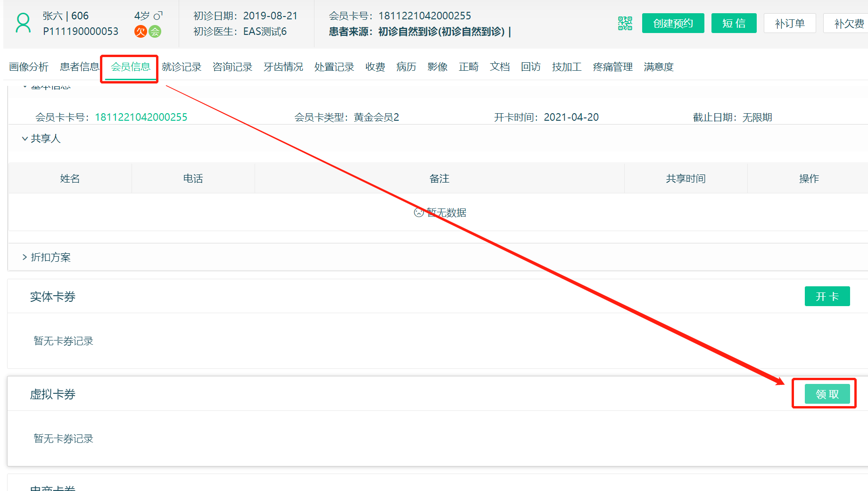Click the orange 欠 debt badge

(141, 32)
